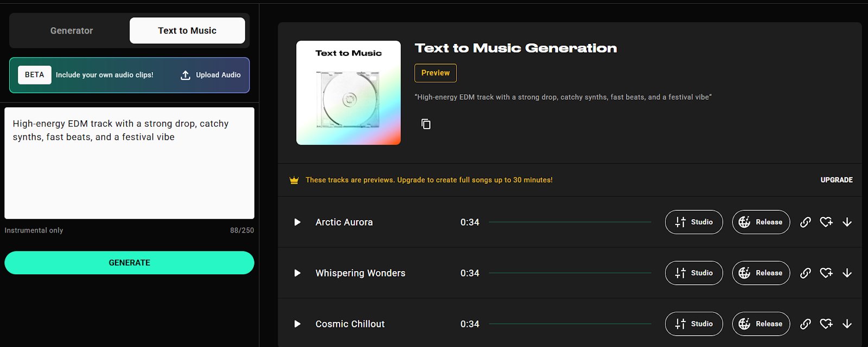This screenshot has width=868, height=347.
Task: Copy link for Cosmic Chillout
Action: tap(806, 324)
